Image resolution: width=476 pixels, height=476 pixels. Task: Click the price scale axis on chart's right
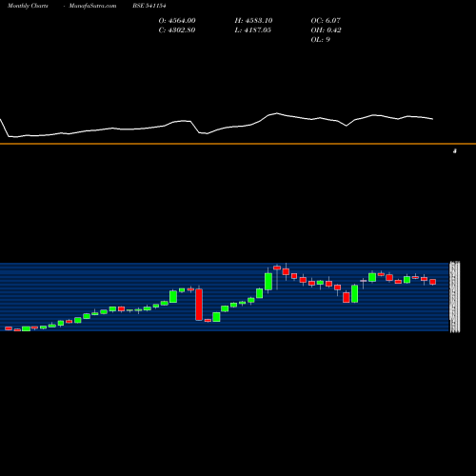point(455,297)
